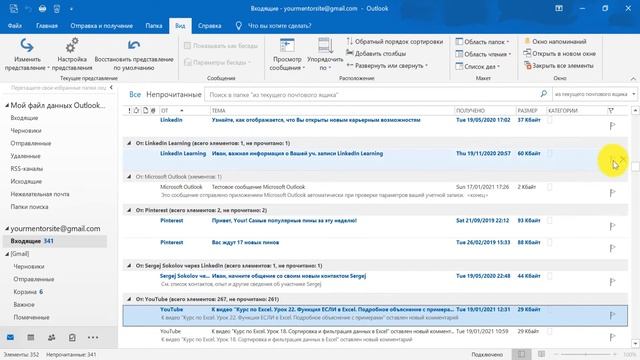The width and height of the screenshot is (640, 360).
Task: Sort by РАЗМЕР column header
Action: (531, 111)
